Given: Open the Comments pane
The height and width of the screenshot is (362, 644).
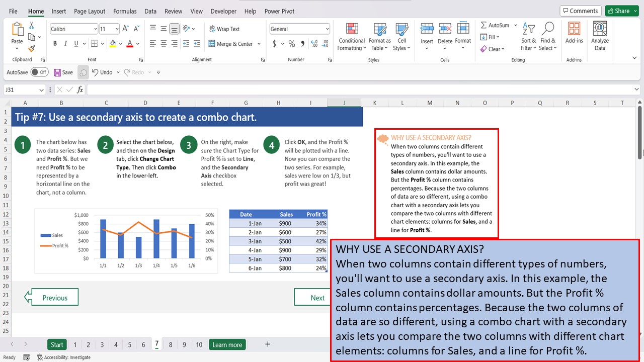Looking at the screenshot, I should click(x=580, y=11).
